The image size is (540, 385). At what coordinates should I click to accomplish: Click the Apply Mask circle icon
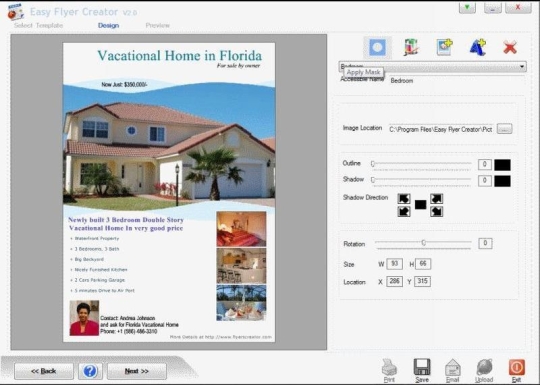point(377,47)
